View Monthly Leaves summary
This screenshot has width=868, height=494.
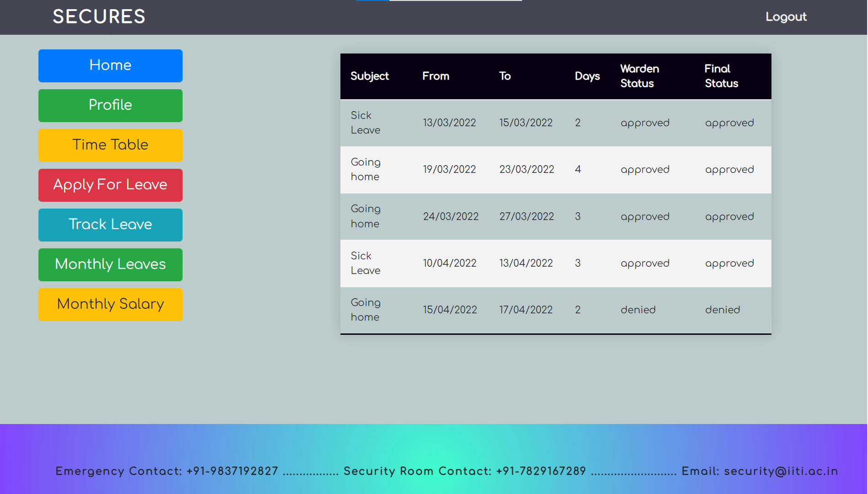tap(110, 264)
